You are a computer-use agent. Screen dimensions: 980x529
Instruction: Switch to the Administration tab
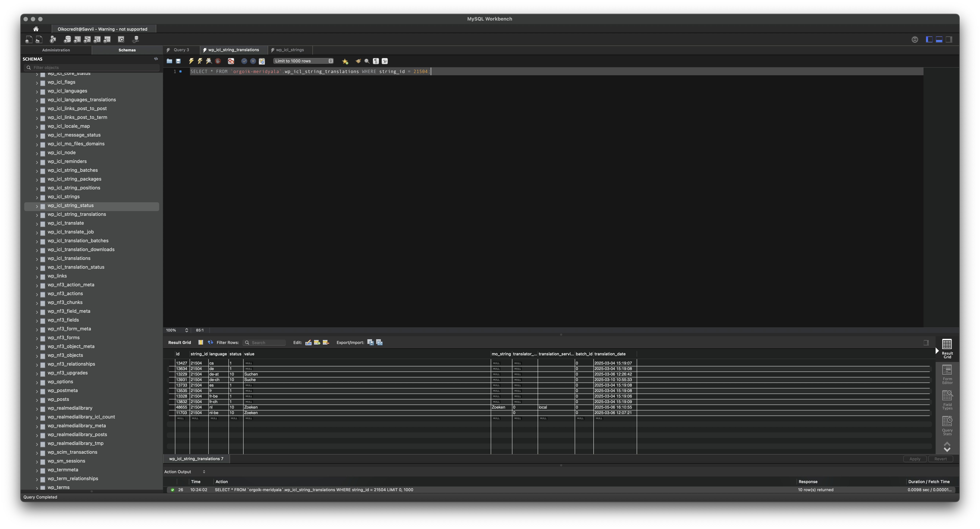pyautogui.click(x=56, y=50)
